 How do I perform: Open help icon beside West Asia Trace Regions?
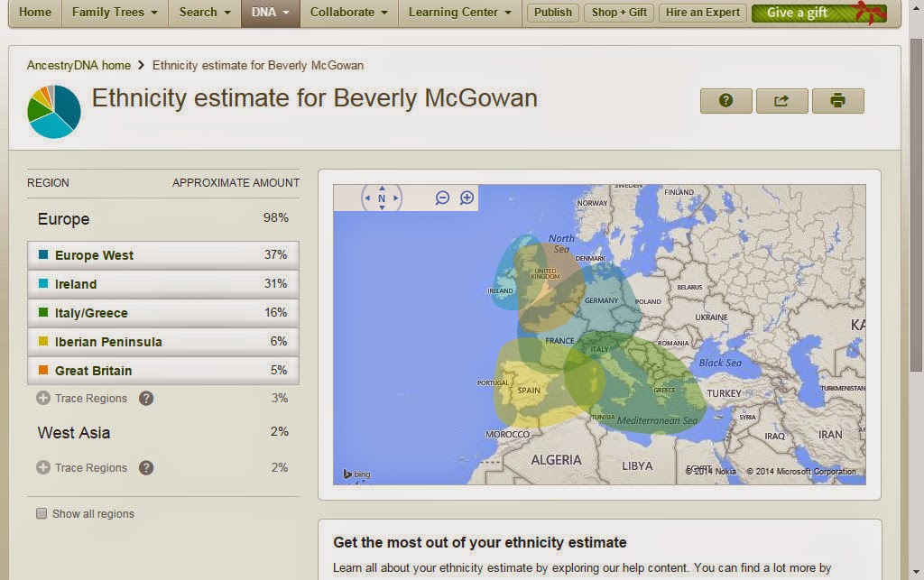click(x=146, y=468)
